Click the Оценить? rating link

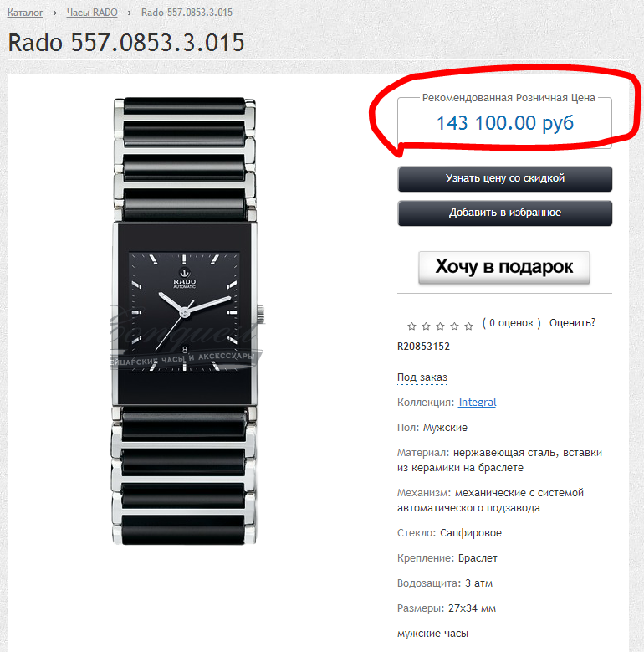[x=572, y=323]
